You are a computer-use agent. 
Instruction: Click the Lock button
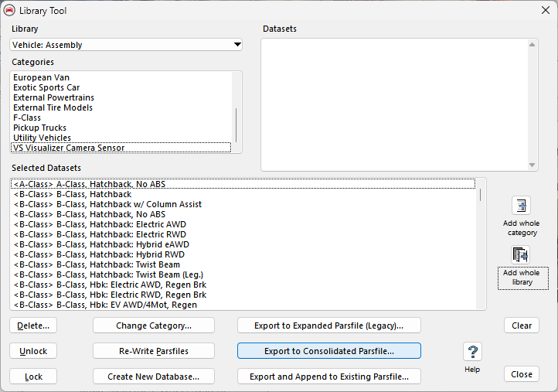[33, 377]
